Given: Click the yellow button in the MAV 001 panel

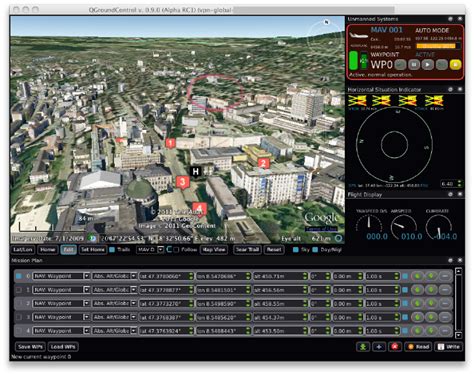Looking at the screenshot, I should tap(455, 64).
